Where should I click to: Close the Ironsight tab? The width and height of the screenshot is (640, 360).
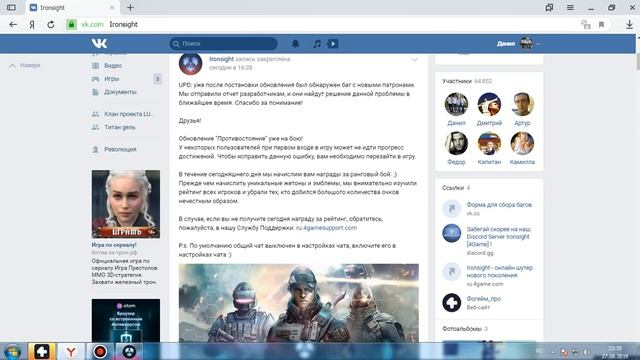click(x=112, y=7)
